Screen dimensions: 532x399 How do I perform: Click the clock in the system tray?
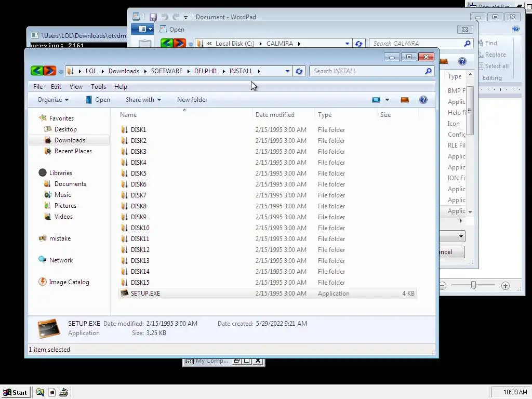pyautogui.click(x=515, y=392)
